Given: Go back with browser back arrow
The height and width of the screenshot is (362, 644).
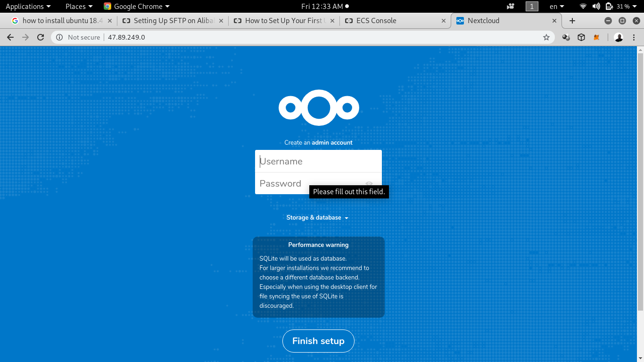Looking at the screenshot, I should (x=10, y=37).
